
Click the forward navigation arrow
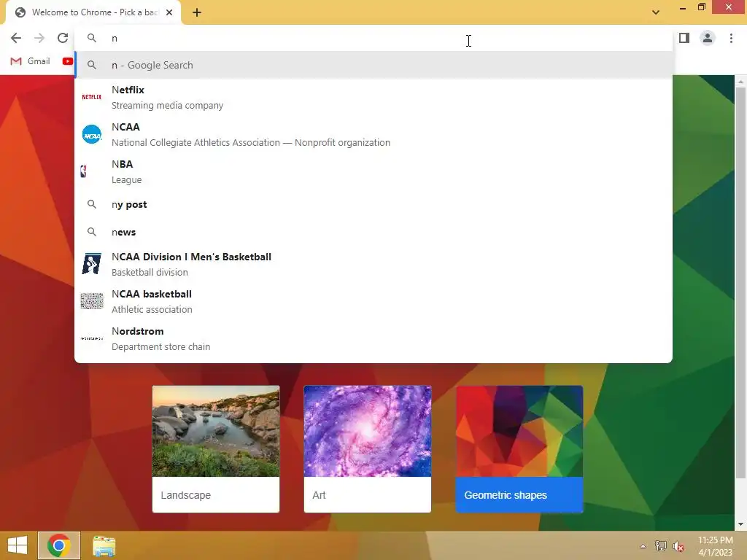point(39,38)
